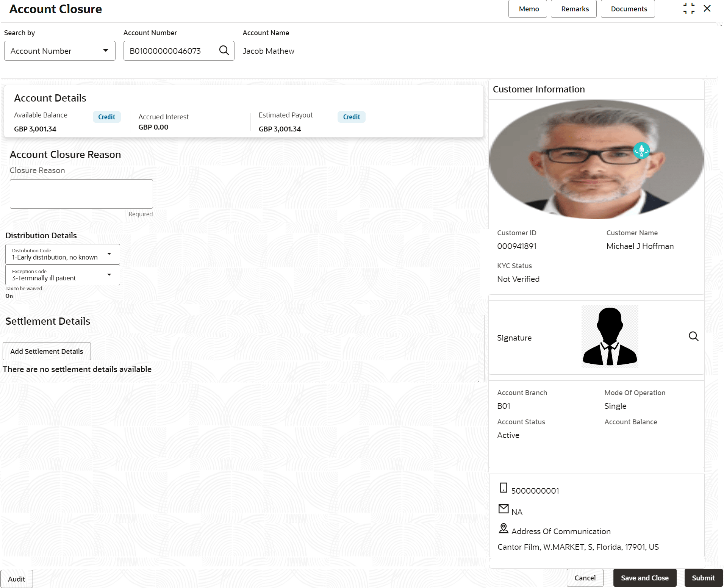The image size is (724, 588).
Task: Click the email value NA
Action: point(517,512)
